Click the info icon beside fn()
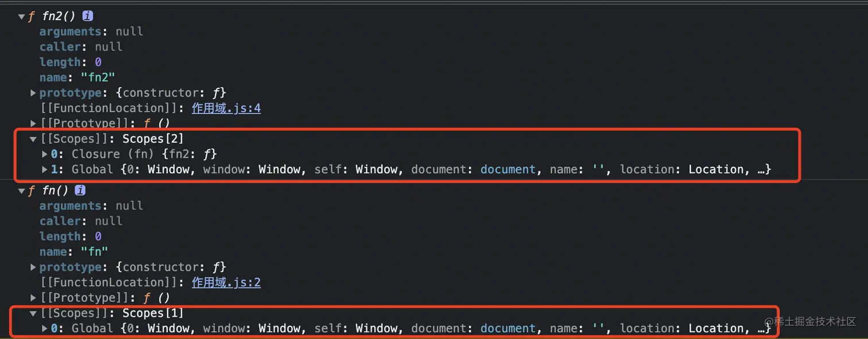 [80, 190]
